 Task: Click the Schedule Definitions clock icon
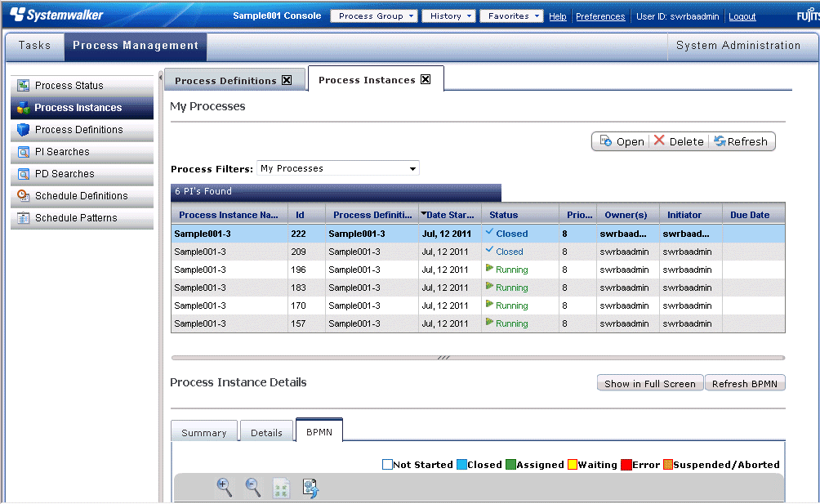[x=23, y=196]
